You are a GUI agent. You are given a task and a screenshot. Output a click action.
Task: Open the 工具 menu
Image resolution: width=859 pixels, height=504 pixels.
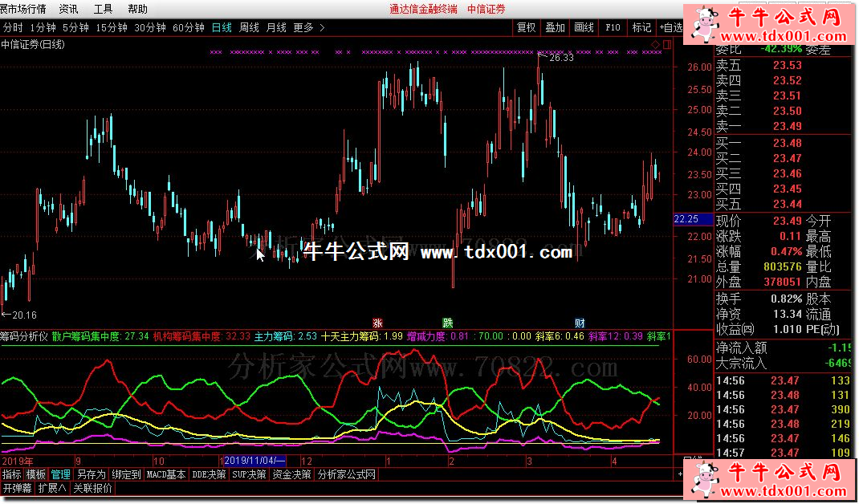click(103, 10)
